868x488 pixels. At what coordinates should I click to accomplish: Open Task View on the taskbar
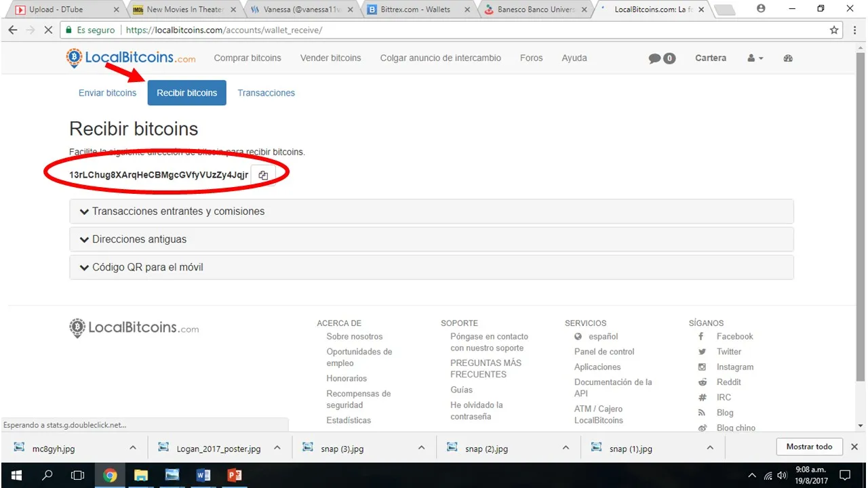78,475
